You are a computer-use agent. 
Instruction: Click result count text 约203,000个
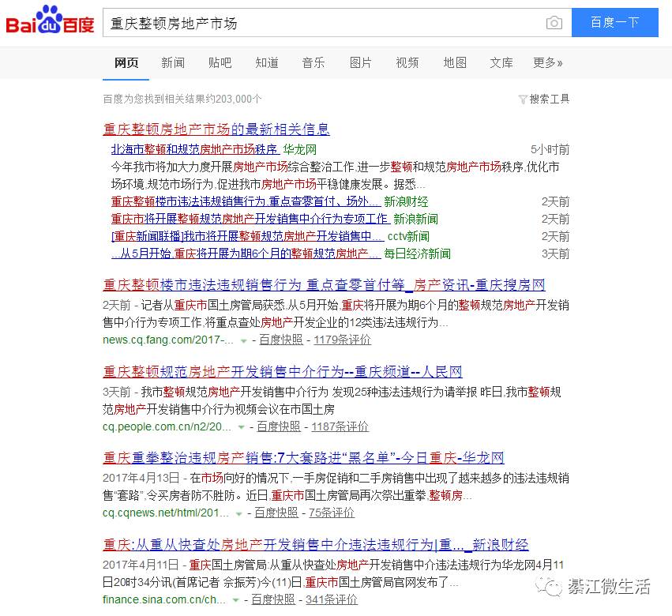pyautogui.click(x=234, y=100)
